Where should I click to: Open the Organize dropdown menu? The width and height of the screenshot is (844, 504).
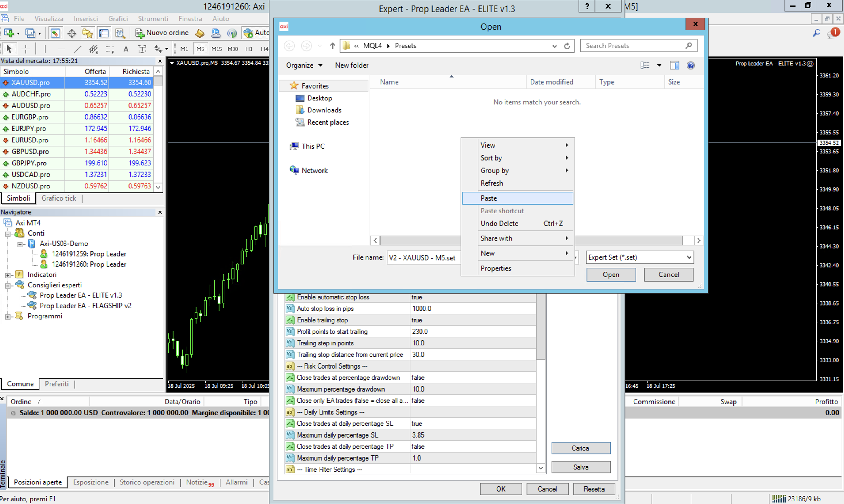pos(304,65)
